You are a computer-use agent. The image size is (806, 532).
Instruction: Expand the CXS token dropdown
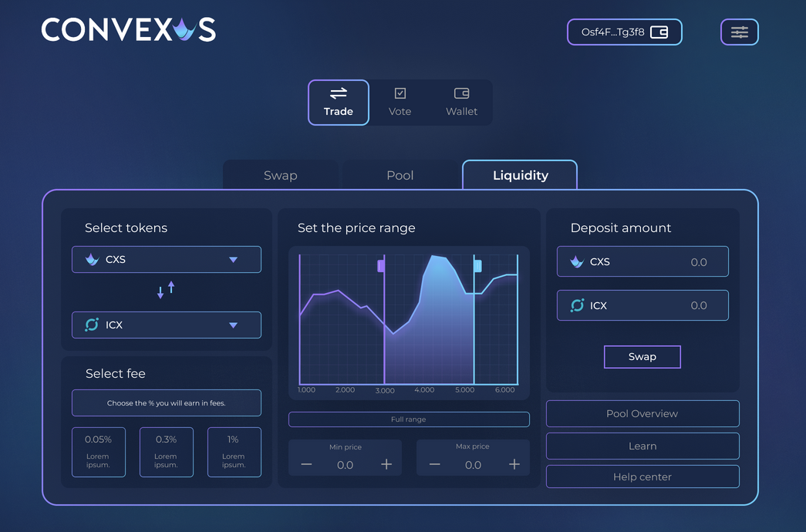233,260
